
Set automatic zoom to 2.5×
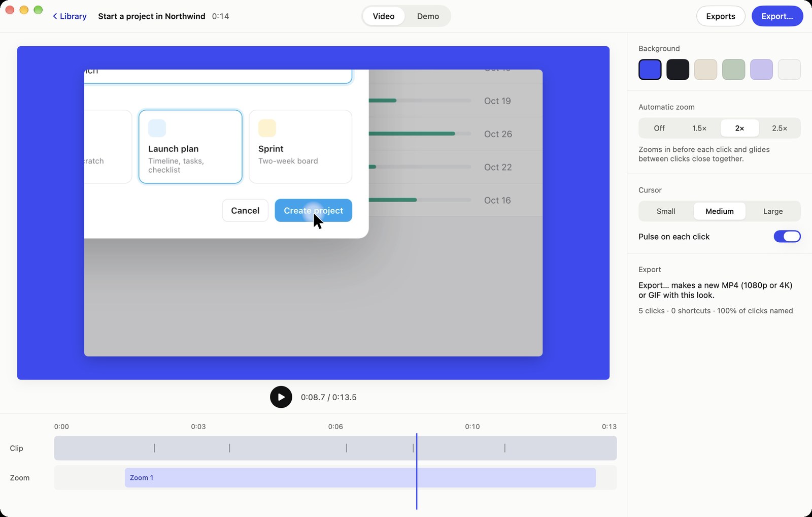(x=780, y=128)
